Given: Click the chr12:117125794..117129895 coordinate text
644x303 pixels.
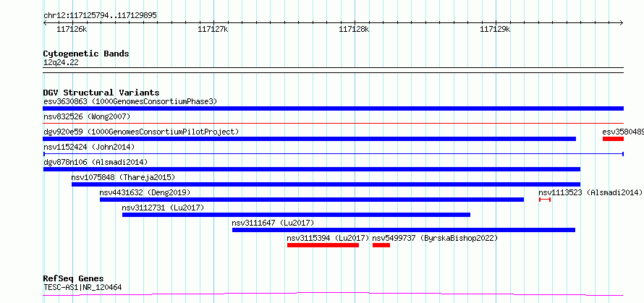Looking at the screenshot, I should click(x=100, y=16).
